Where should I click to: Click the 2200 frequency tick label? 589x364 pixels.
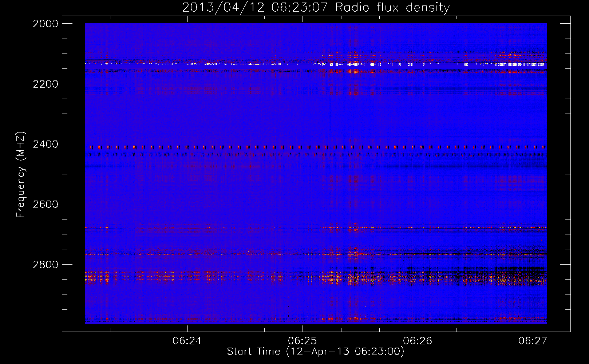pyautogui.click(x=46, y=84)
